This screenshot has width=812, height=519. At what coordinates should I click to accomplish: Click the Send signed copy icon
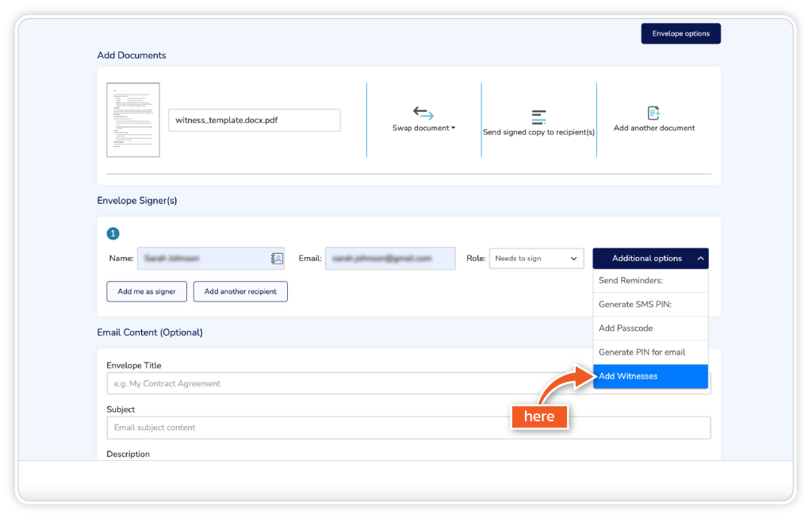538,117
